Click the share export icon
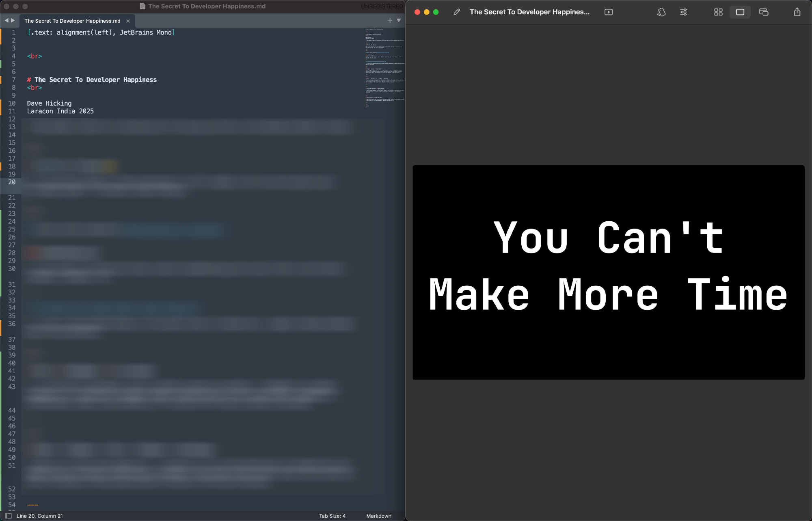This screenshot has width=812, height=521. [x=797, y=12]
